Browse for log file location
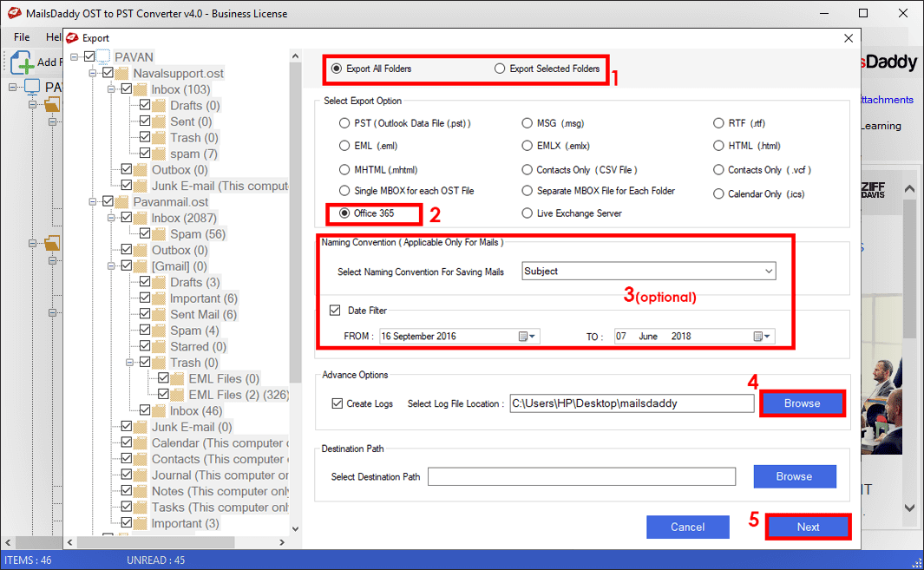Viewport: 924px width, 570px height. (802, 403)
